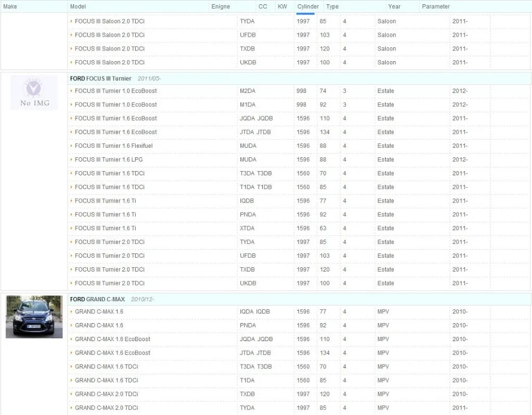Open GRAND C-MAX 1.6 EcoBoost JQDA JQDB row
This screenshot has width=532, height=415.
pos(299,339)
